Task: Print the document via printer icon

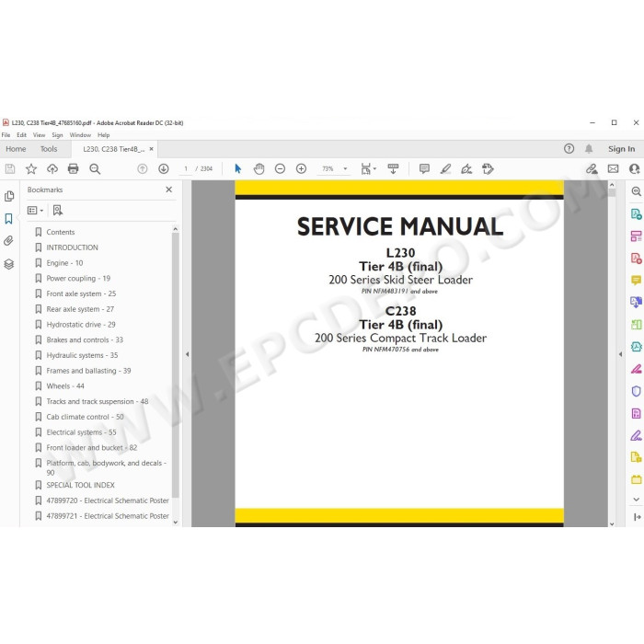Action: 73,168
